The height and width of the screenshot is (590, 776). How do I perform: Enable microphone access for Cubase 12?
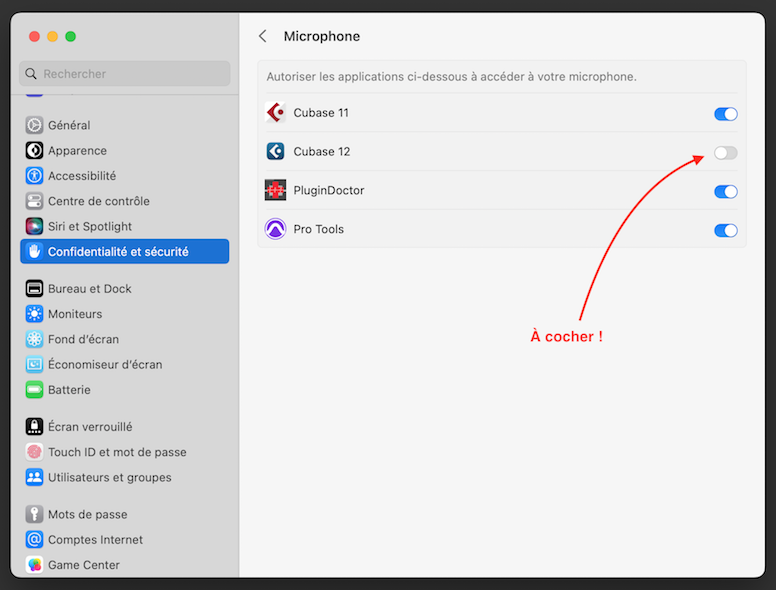725,152
